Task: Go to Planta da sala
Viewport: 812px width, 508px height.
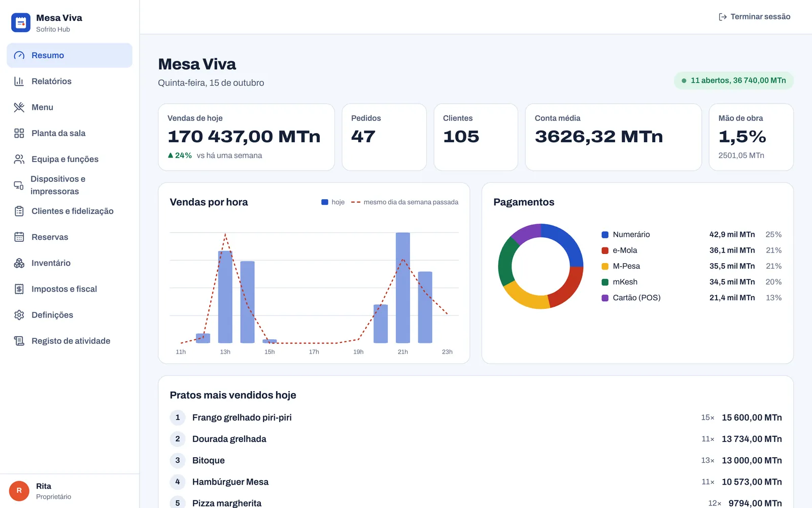Action: 70,133
